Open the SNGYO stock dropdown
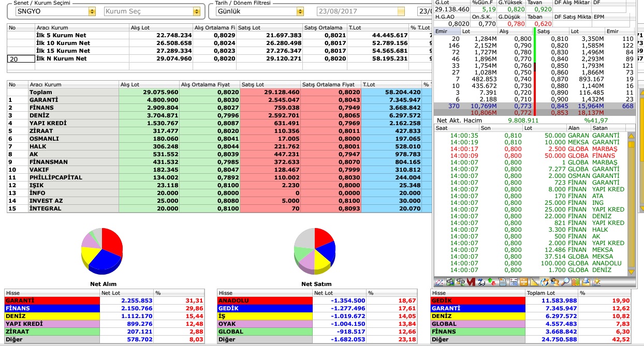Image resolution: width=644 pixels, height=346 pixels. point(92,11)
